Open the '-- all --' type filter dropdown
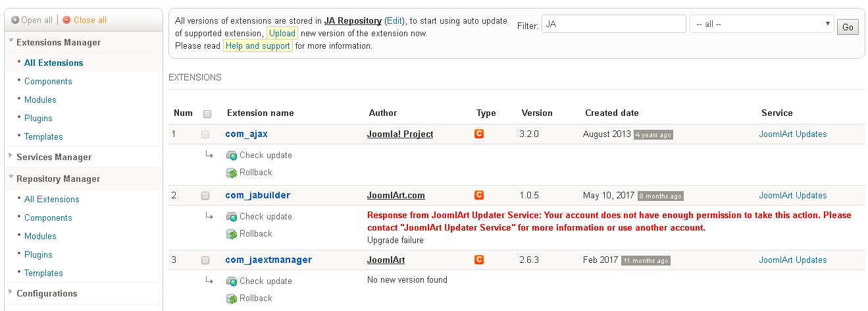 [x=762, y=24]
